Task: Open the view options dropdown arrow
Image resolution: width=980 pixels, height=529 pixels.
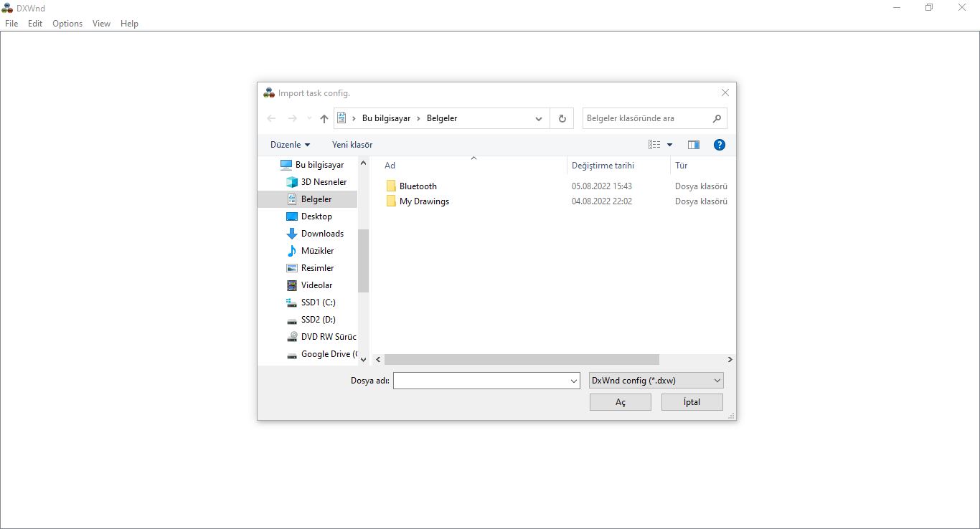Action: (670, 145)
